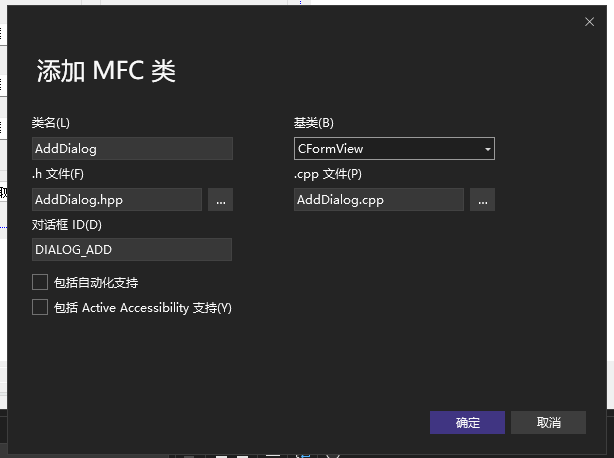The width and height of the screenshot is (614, 458).
Task: Click the .cpp 文件(P) label
Action: (x=328, y=174)
